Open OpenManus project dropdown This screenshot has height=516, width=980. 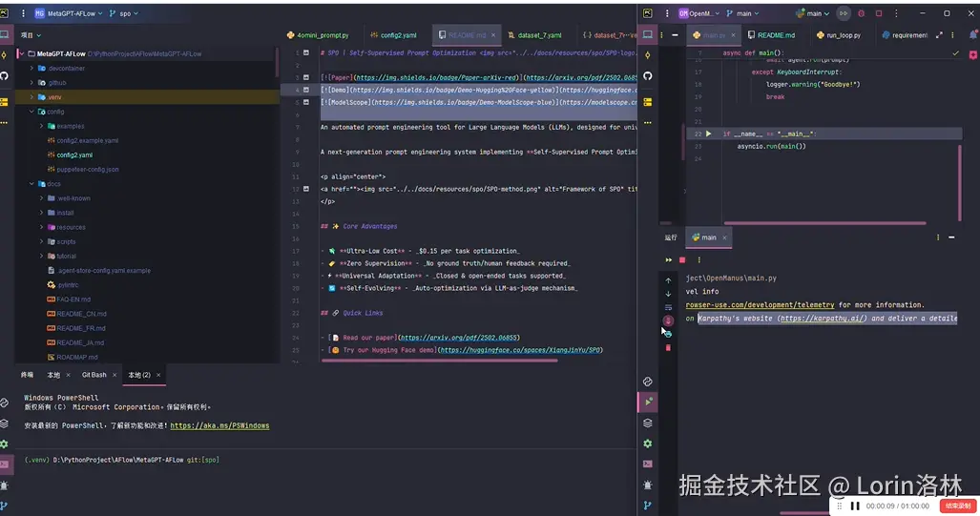click(x=699, y=13)
